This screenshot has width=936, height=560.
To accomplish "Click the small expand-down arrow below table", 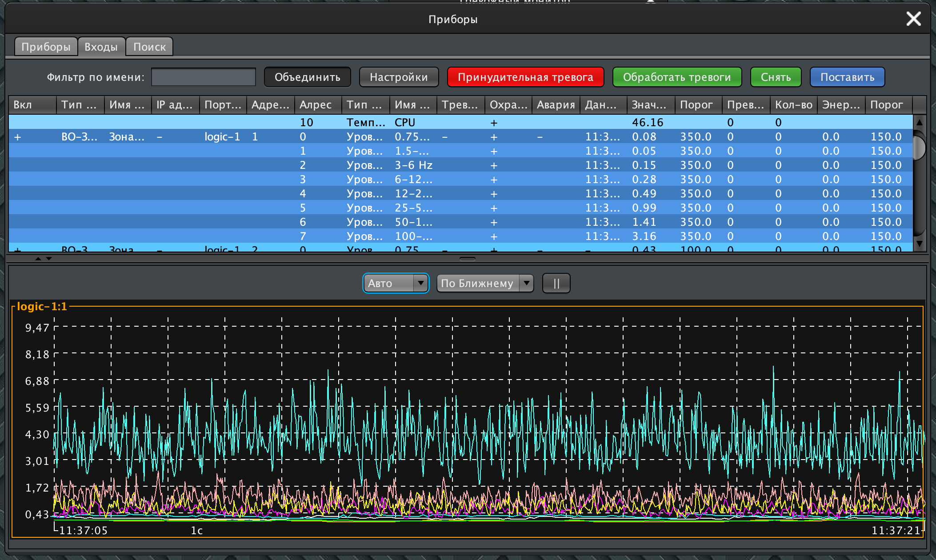I will (x=49, y=258).
